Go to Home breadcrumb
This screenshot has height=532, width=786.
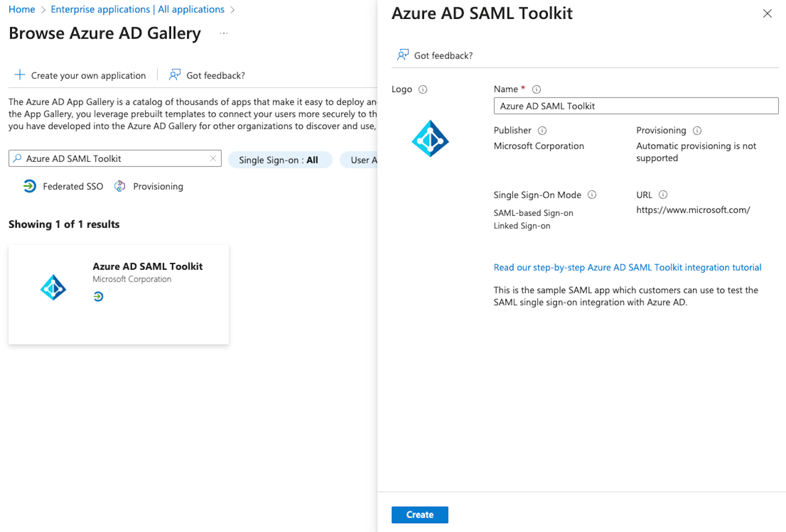point(22,9)
